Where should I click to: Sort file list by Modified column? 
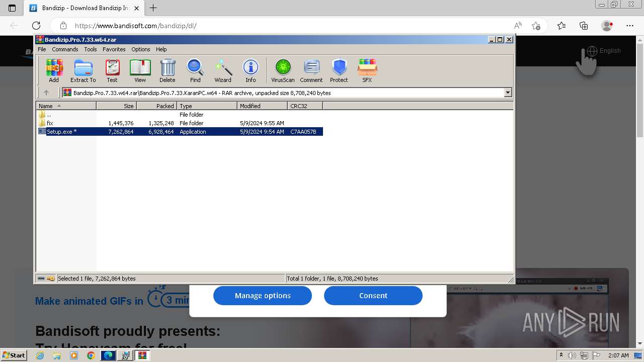(x=262, y=106)
